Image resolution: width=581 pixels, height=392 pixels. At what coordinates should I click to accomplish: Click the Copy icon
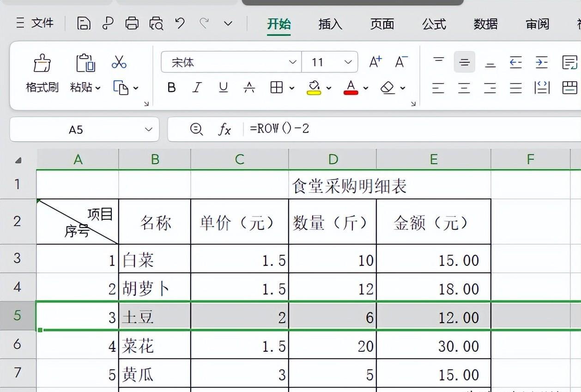121,87
